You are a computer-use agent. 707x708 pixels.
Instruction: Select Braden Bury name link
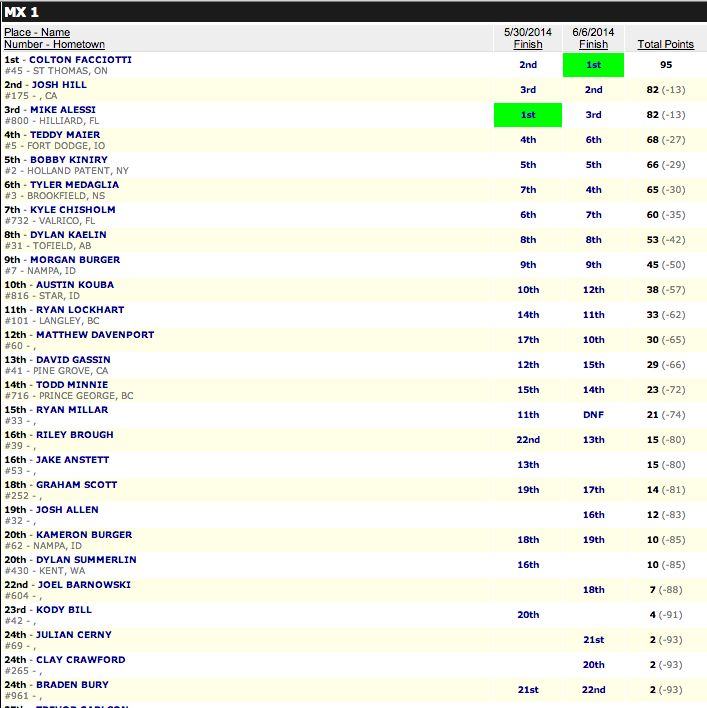click(72, 685)
